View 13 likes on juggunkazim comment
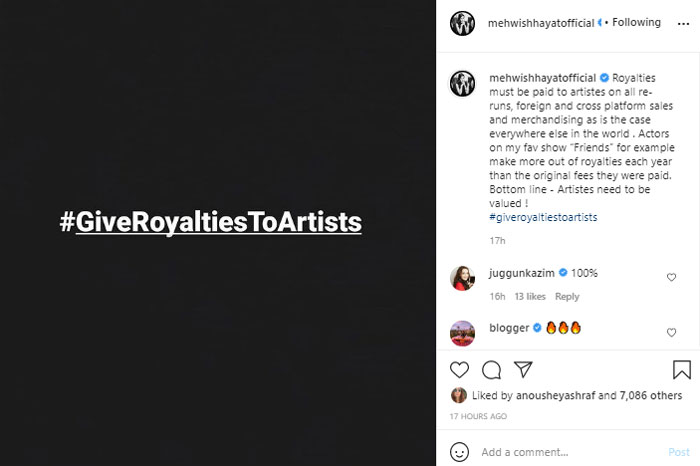Image resolution: width=700 pixels, height=466 pixels. 530,296
